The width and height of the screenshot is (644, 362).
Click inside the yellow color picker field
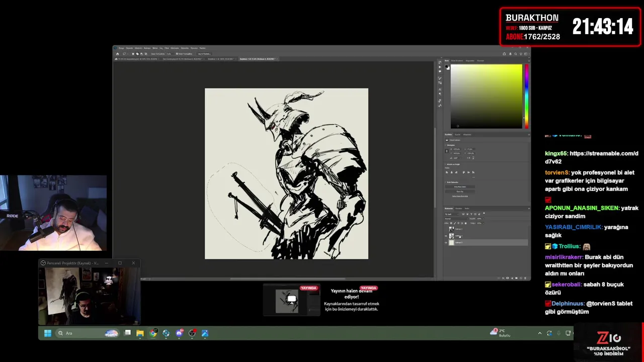pyautogui.click(x=487, y=97)
